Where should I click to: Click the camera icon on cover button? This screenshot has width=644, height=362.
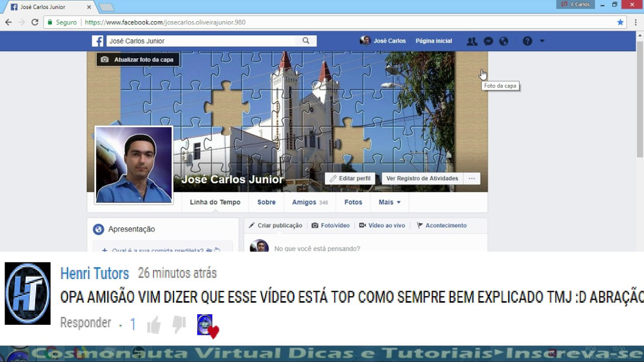coord(105,59)
